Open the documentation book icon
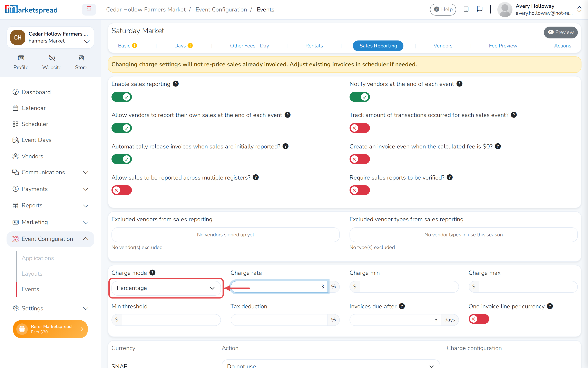588x368 pixels. coord(466,9)
